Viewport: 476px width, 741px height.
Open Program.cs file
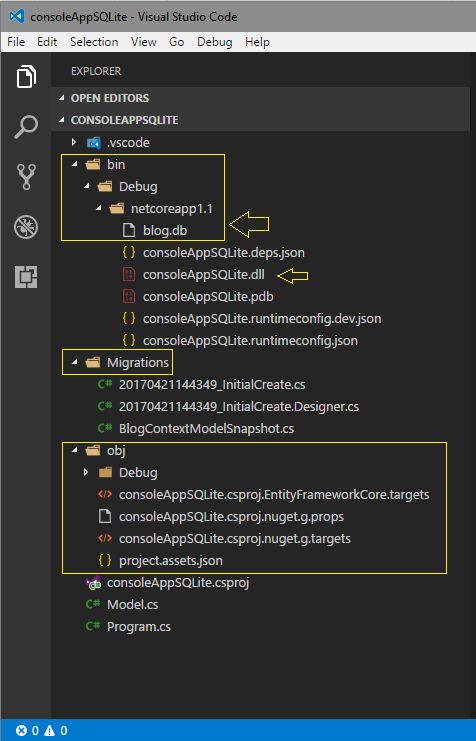click(x=138, y=626)
